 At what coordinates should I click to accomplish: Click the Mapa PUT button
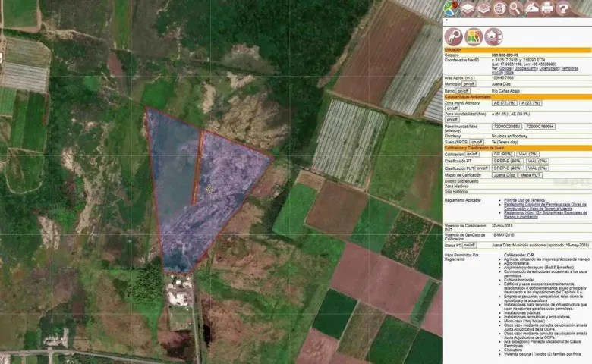(531, 175)
